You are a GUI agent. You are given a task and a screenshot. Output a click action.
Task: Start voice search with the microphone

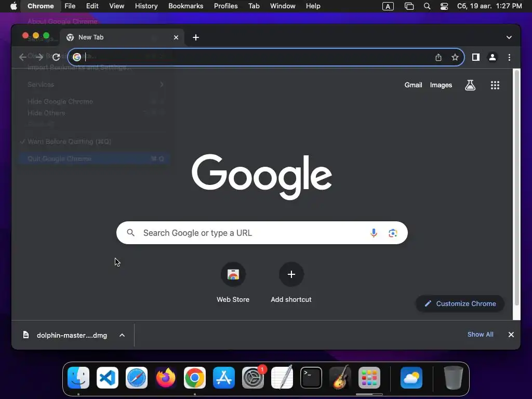tap(374, 233)
